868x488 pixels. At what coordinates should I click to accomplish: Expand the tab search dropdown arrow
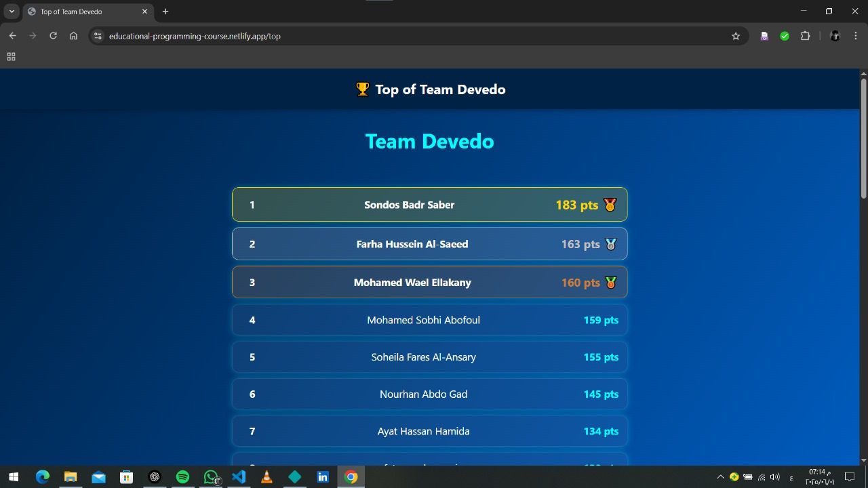pos(12,12)
